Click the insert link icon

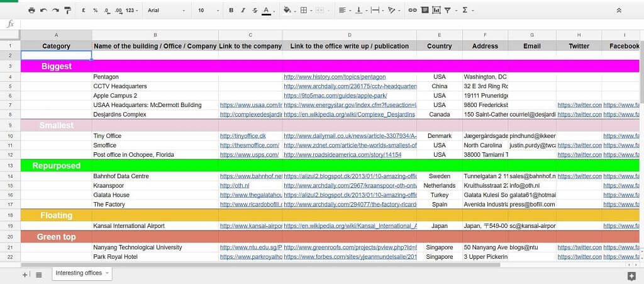(x=413, y=11)
